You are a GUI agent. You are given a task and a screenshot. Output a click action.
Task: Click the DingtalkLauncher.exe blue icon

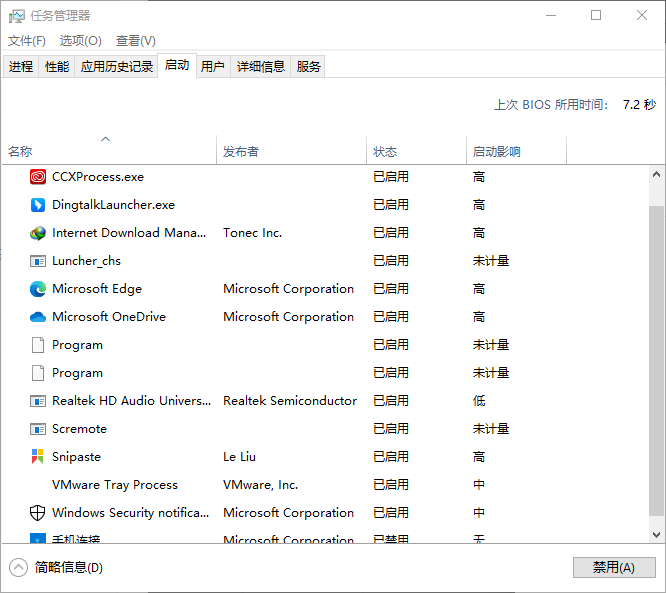tap(38, 205)
